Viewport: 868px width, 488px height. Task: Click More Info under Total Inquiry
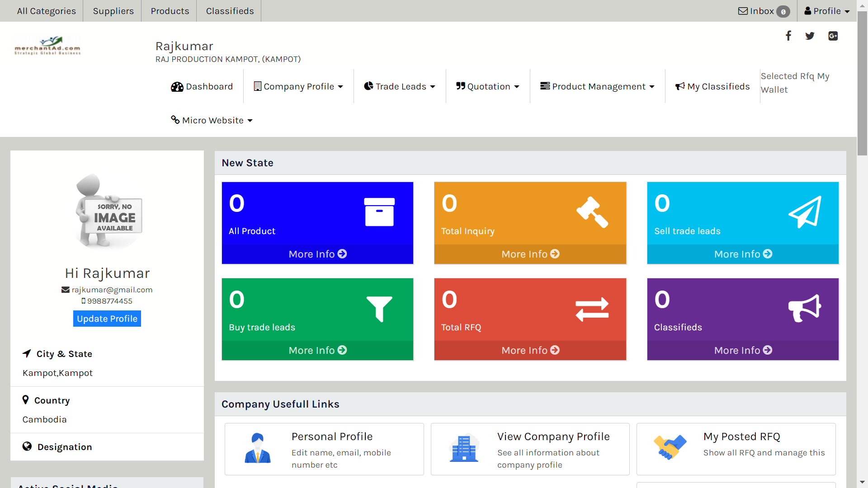pyautogui.click(x=530, y=254)
